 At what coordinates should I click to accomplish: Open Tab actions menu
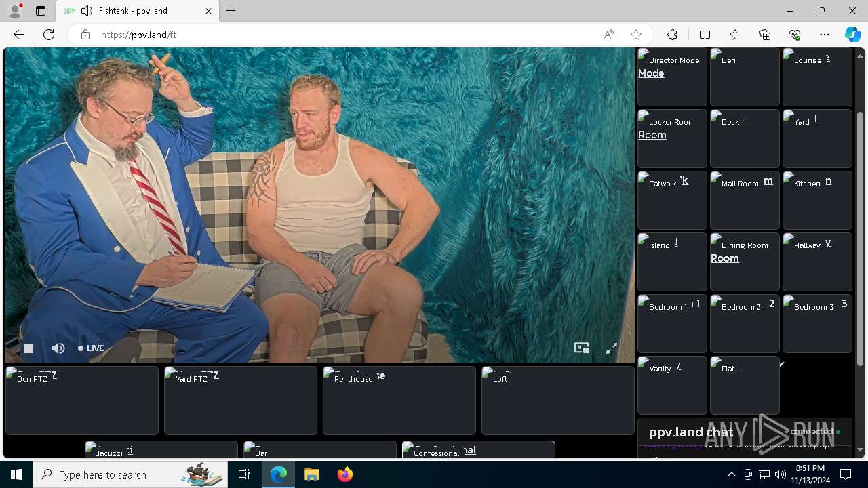(41, 11)
